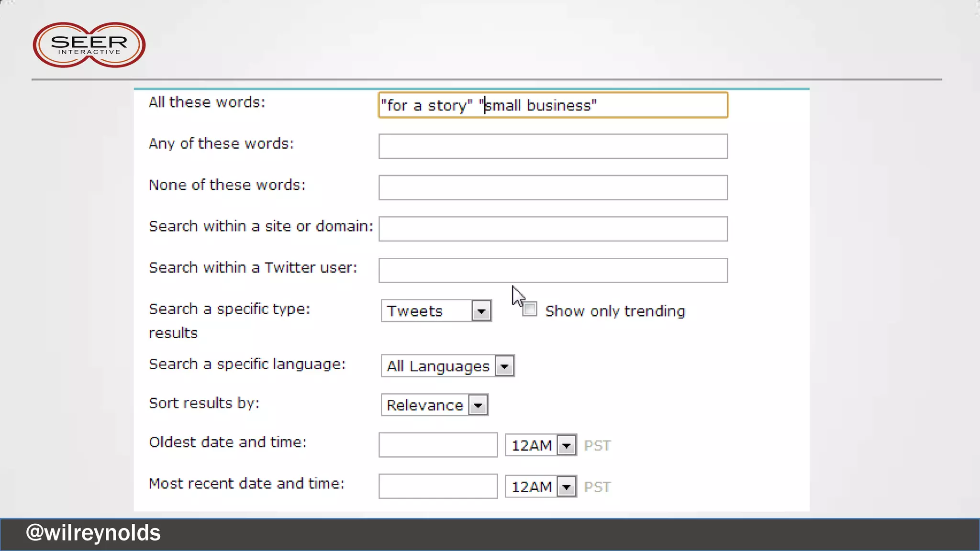This screenshot has width=980, height=551.
Task: Click the SEER Interactive logo
Action: [89, 45]
